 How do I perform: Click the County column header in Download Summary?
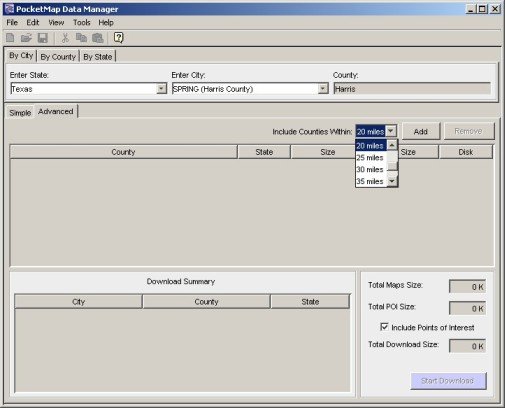tap(206, 301)
